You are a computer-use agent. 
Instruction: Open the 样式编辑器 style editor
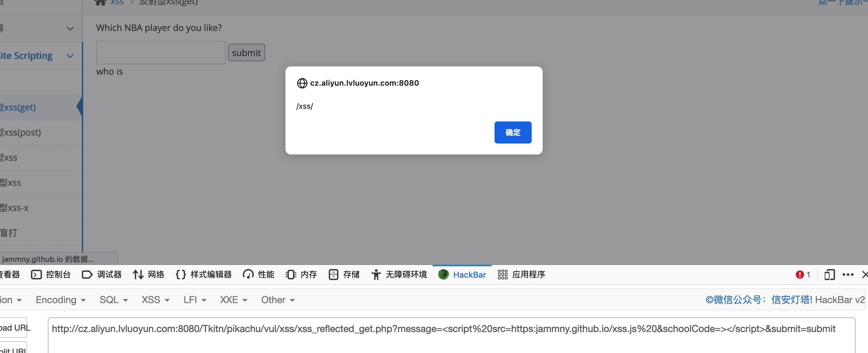tap(204, 275)
